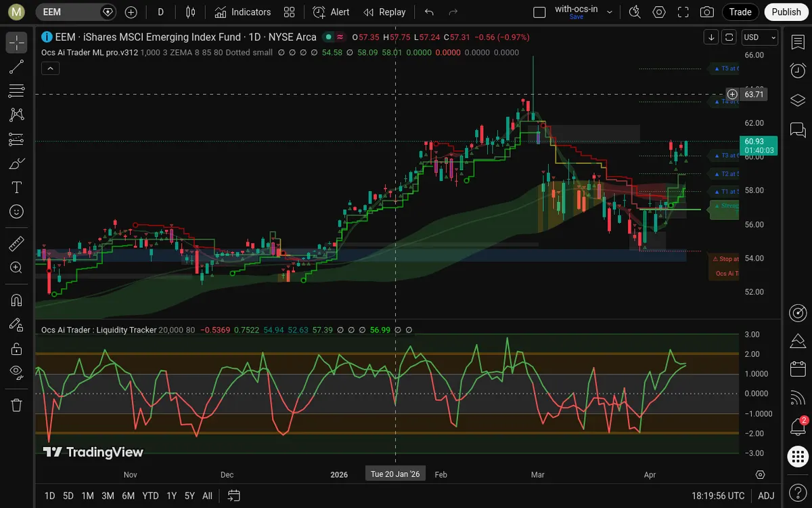Open the USD currency dropdown
Viewport: 812px width, 508px height.
tap(760, 37)
